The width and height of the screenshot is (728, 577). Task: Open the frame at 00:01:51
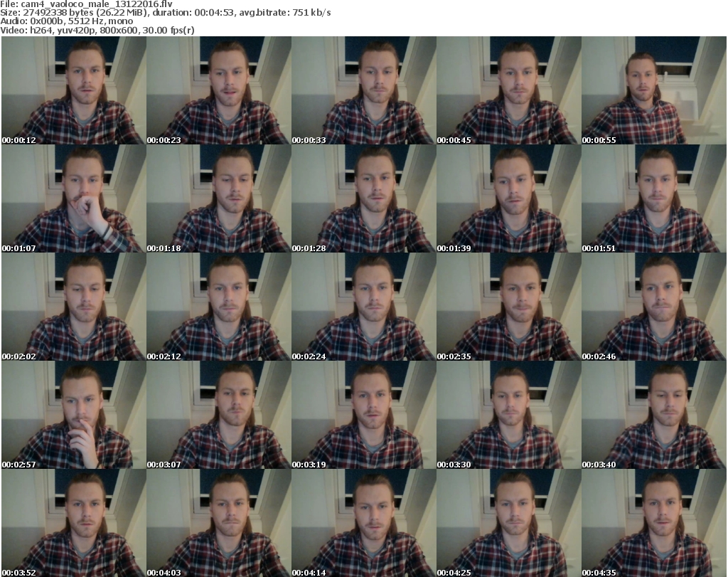click(654, 198)
